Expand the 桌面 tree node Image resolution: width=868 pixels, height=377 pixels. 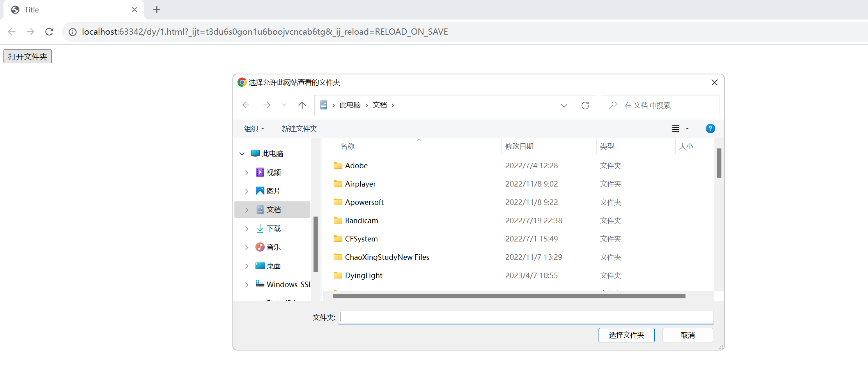pos(246,266)
